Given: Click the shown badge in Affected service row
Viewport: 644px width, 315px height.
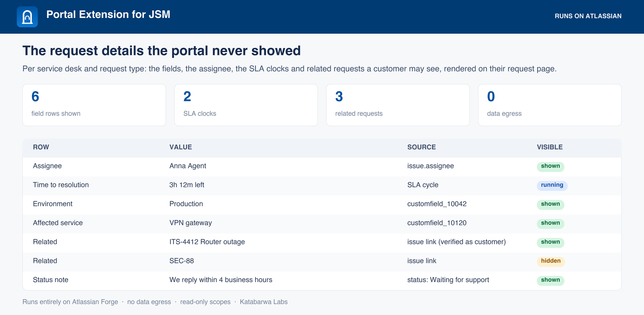Looking at the screenshot, I should tap(551, 223).
